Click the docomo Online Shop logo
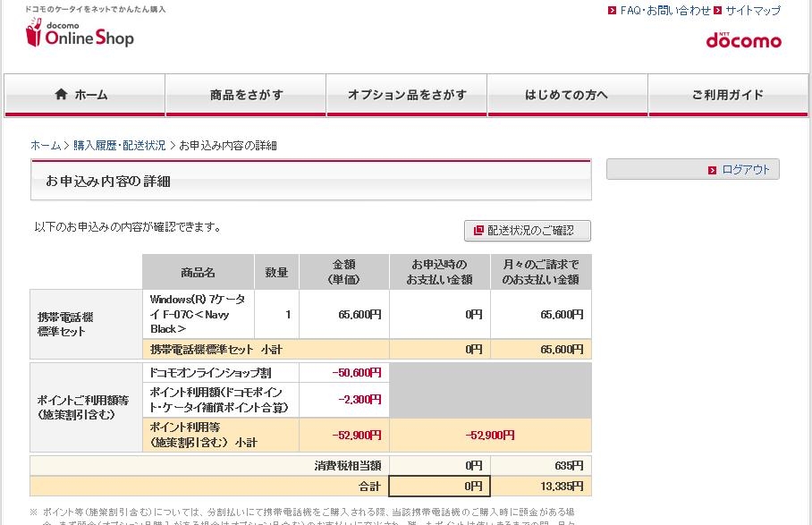Viewport: 812px width, 525px height. [80, 32]
